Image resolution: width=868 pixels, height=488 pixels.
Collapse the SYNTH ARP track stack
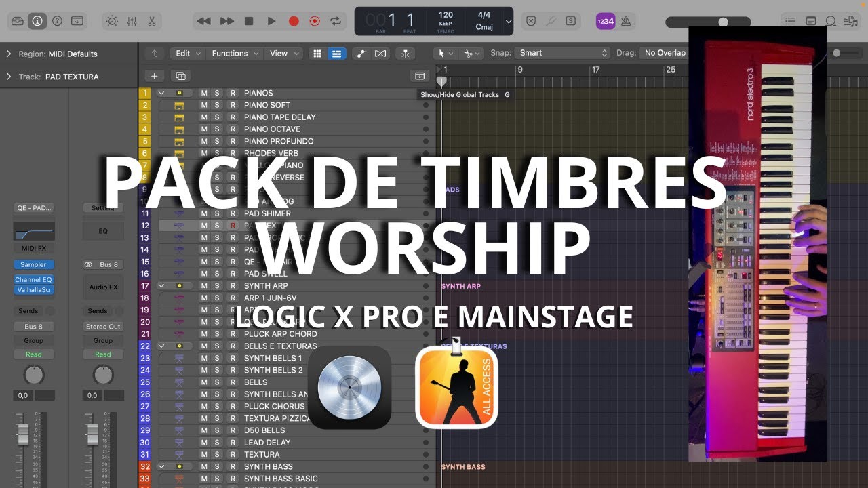tap(161, 286)
